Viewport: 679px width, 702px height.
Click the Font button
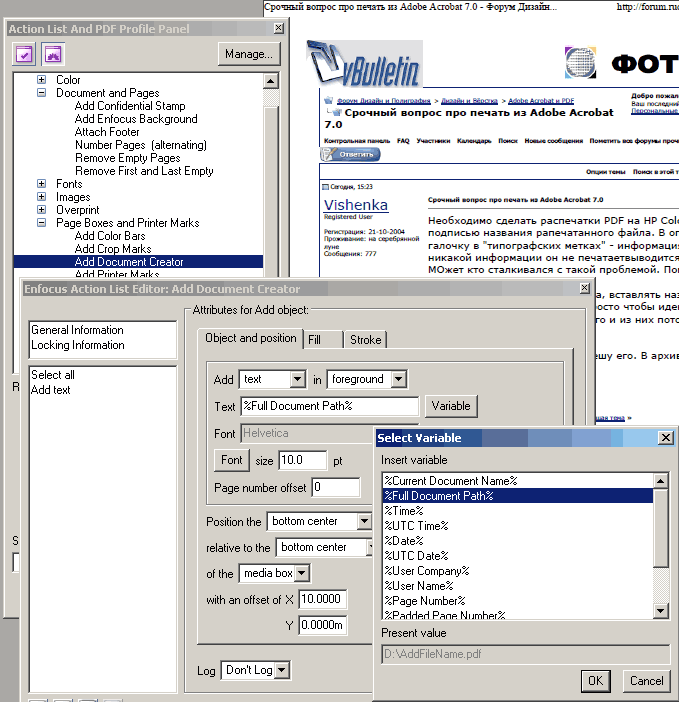[x=231, y=460]
